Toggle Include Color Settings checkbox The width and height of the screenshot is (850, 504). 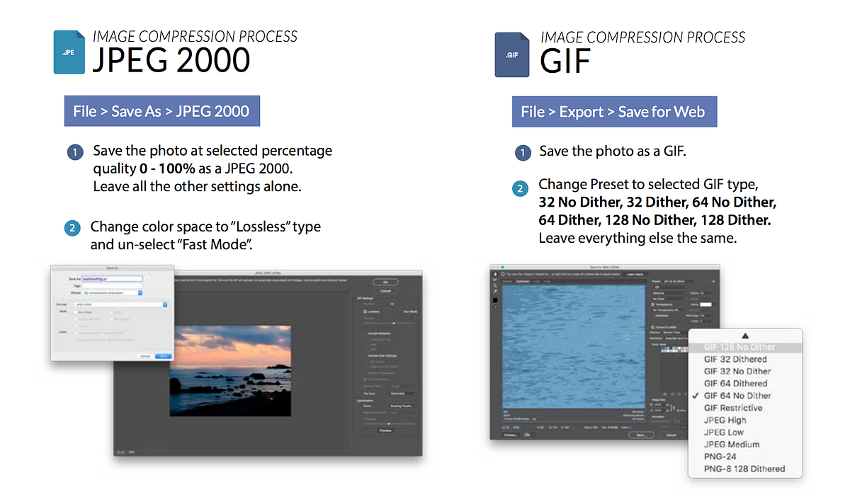point(365,355)
